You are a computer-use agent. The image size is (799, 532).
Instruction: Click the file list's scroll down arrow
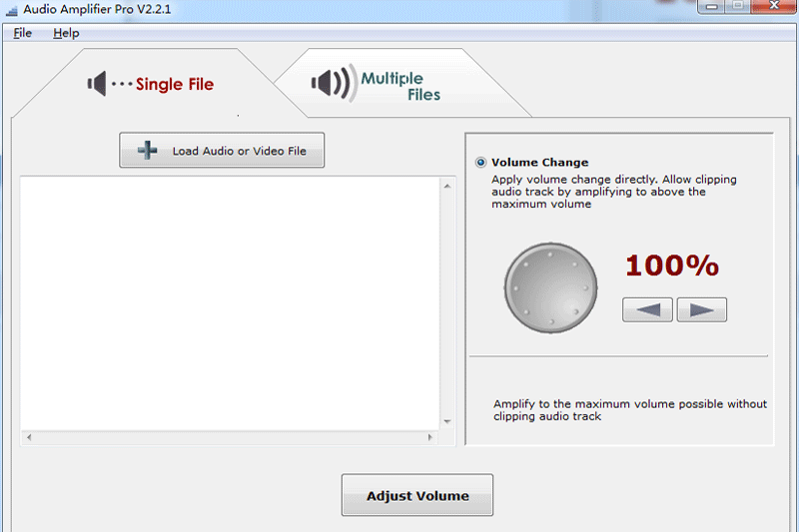[447, 421]
